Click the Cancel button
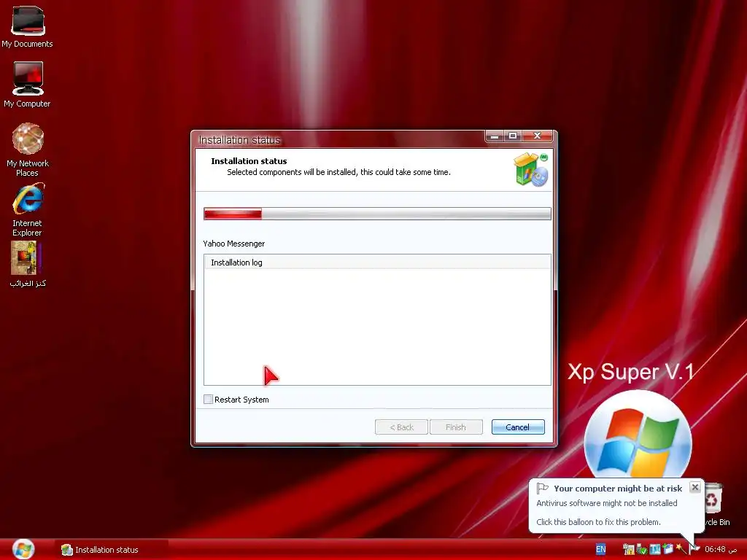747x560 pixels. point(518,427)
